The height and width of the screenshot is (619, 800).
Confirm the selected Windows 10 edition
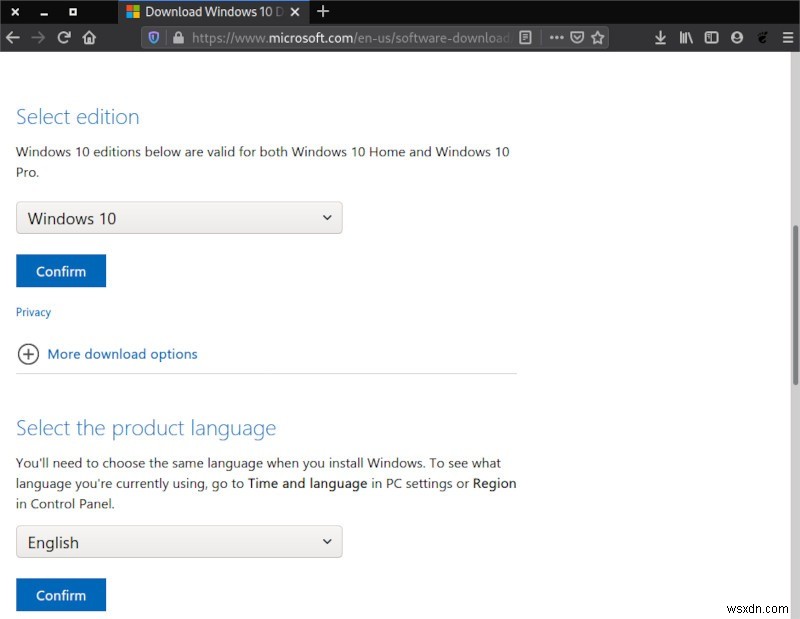(x=61, y=271)
